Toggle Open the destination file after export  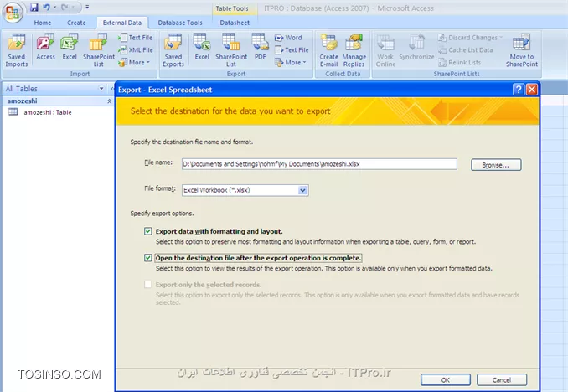coord(147,258)
